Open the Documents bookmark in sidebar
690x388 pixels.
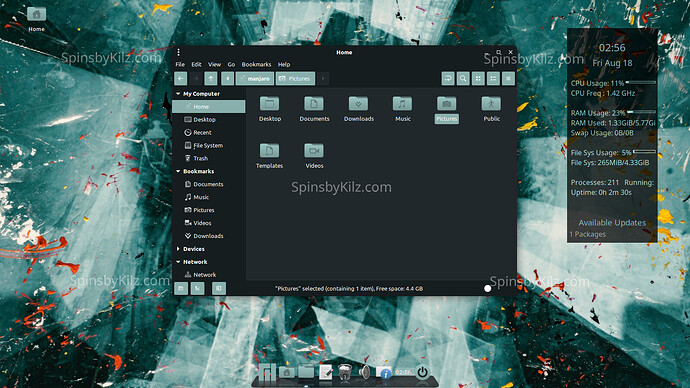point(209,184)
